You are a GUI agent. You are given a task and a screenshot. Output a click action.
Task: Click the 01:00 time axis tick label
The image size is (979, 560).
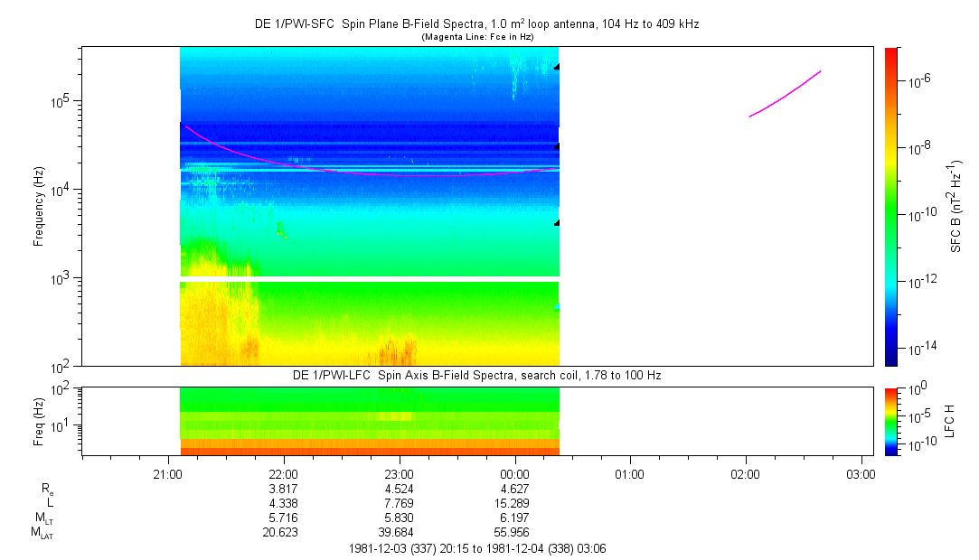630,472
